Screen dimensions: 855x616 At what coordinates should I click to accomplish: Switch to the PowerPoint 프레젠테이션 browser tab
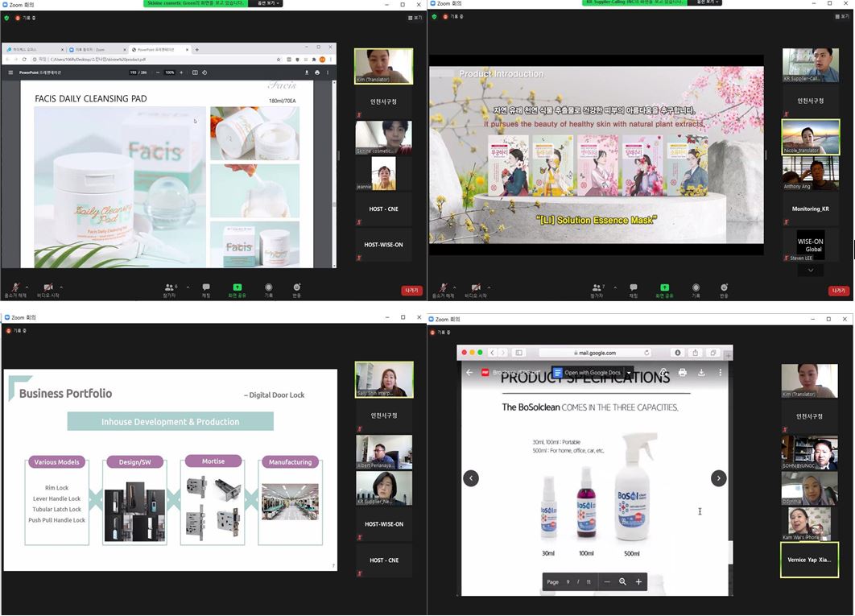(159, 49)
